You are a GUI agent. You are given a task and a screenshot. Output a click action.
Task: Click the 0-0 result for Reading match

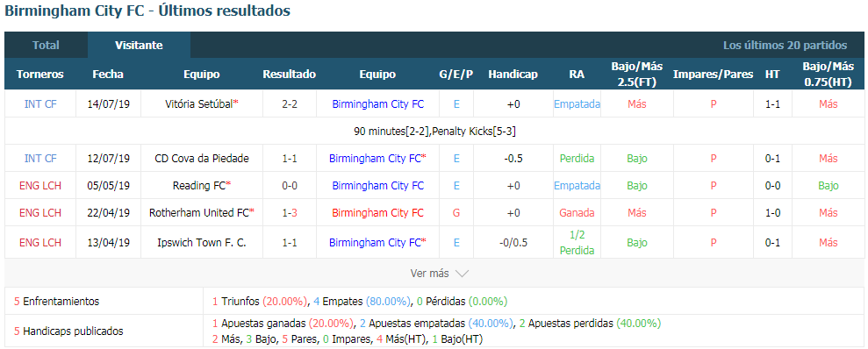click(290, 186)
